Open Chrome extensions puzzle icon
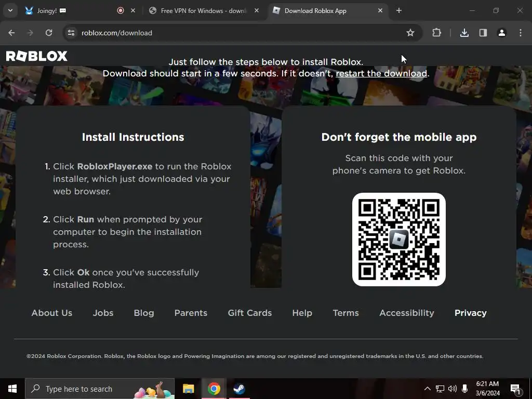Viewport: 532px width, 399px height. coord(436,33)
